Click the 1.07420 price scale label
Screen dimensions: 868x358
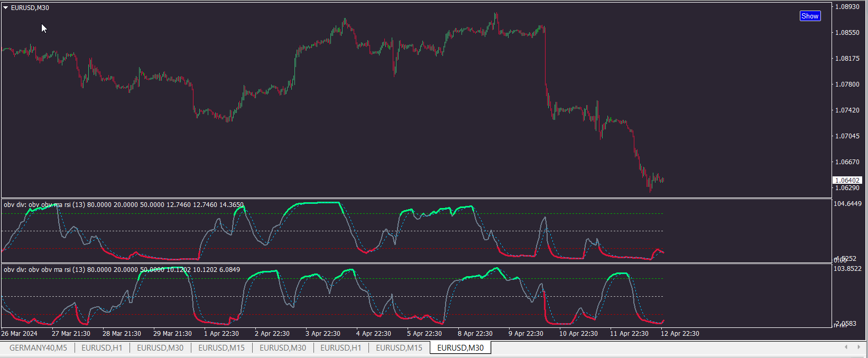[847, 110]
